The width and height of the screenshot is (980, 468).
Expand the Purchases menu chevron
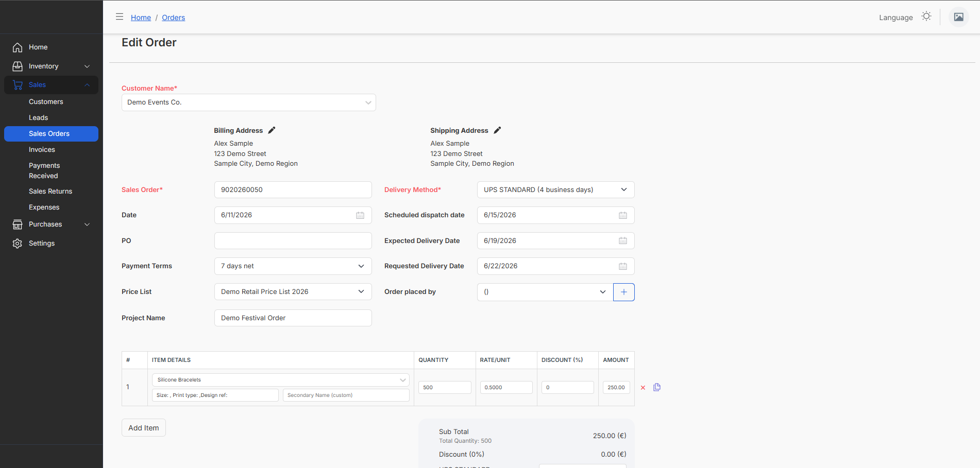(87, 224)
